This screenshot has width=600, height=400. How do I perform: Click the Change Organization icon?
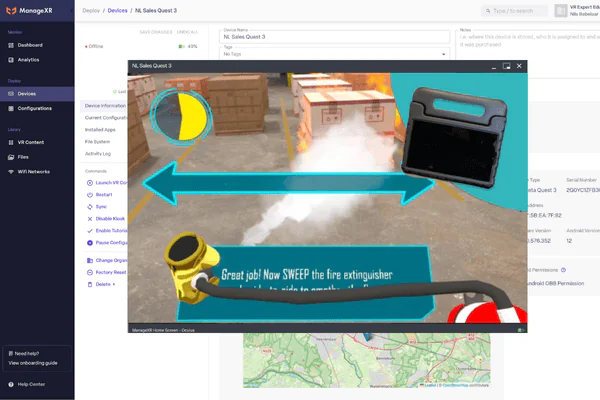point(90,260)
